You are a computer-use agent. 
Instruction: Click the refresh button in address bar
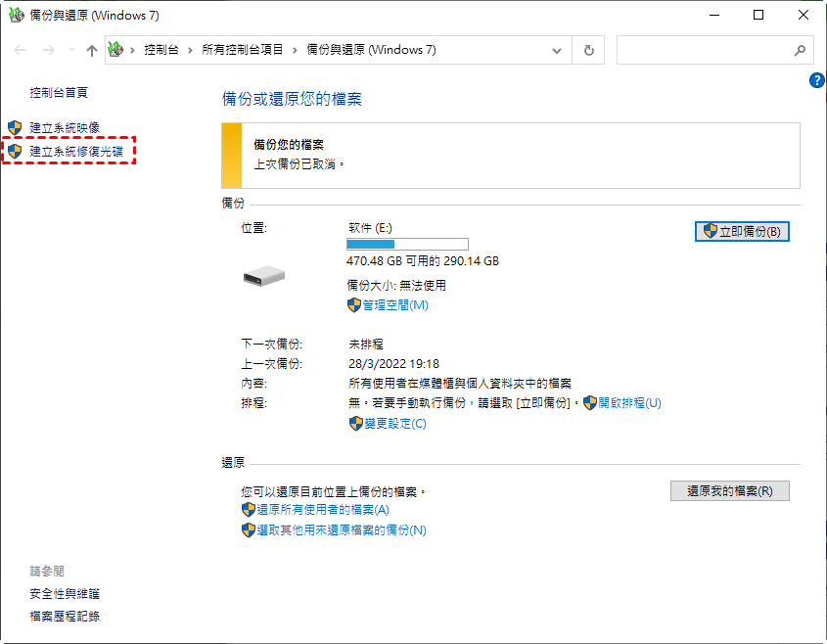588,50
